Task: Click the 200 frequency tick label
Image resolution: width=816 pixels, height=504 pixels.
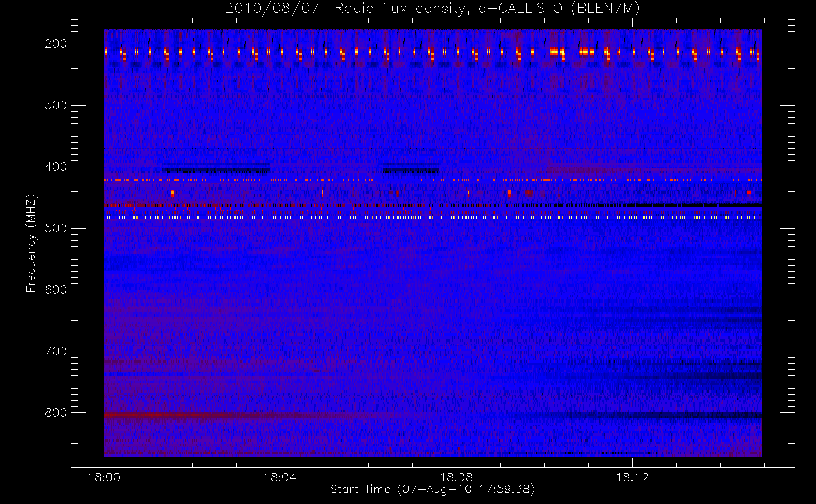Action: pyautogui.click(x=55, y=44)
